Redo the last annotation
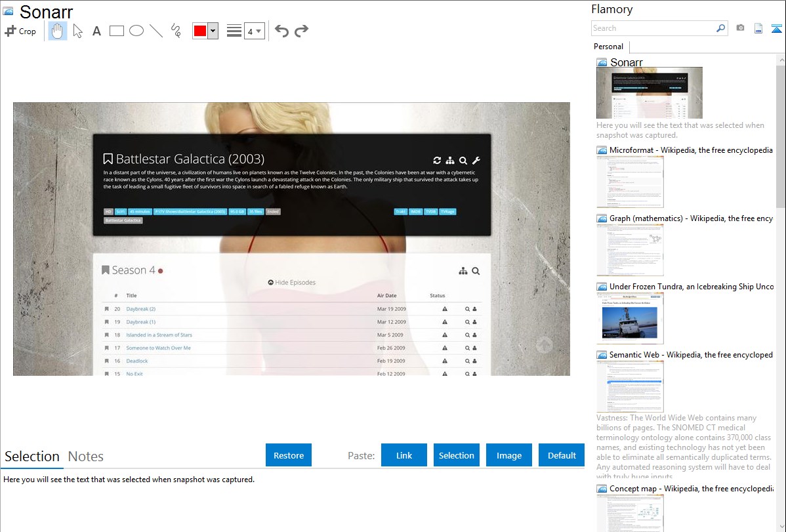This screenshot has height=532, width=786. point(301,31)
